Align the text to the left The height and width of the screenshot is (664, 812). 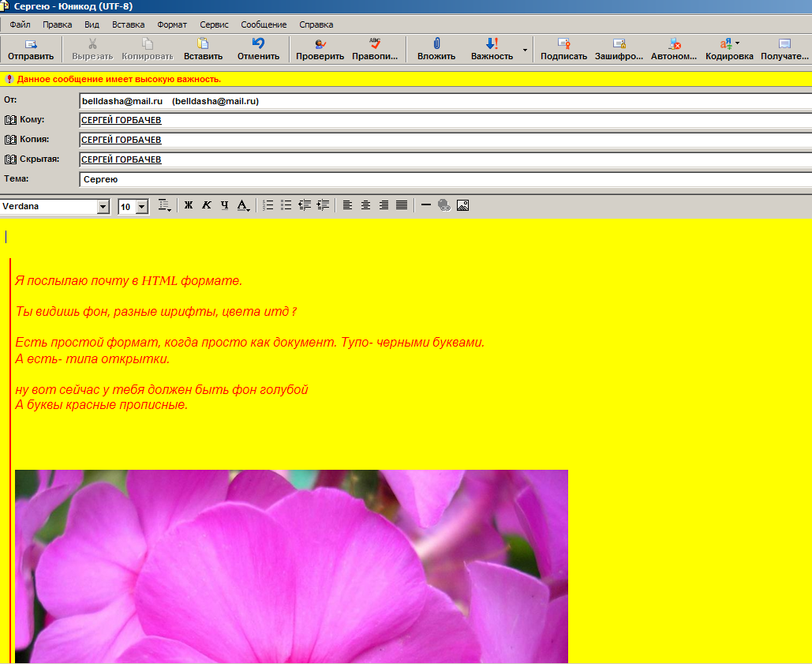(347, 205)
